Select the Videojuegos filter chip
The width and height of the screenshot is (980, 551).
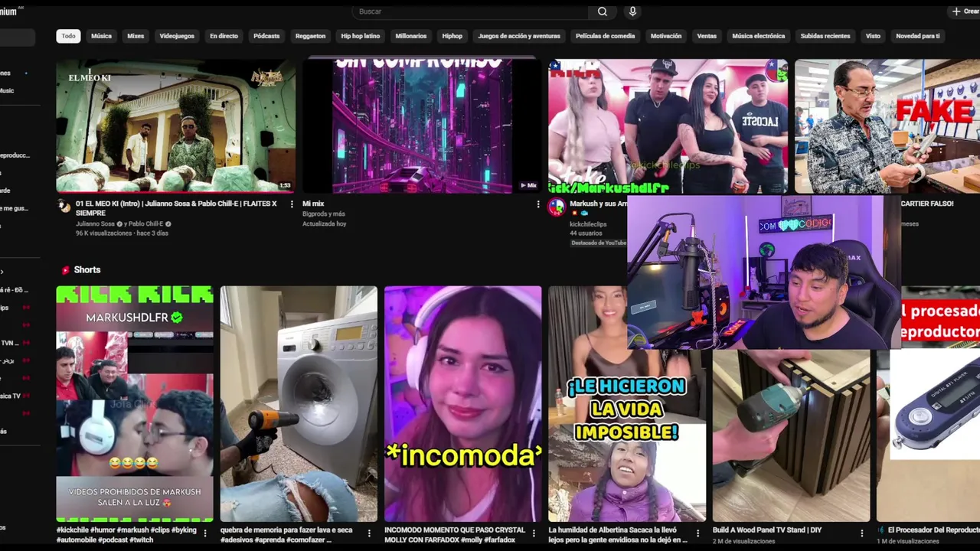tap(177, 36)
